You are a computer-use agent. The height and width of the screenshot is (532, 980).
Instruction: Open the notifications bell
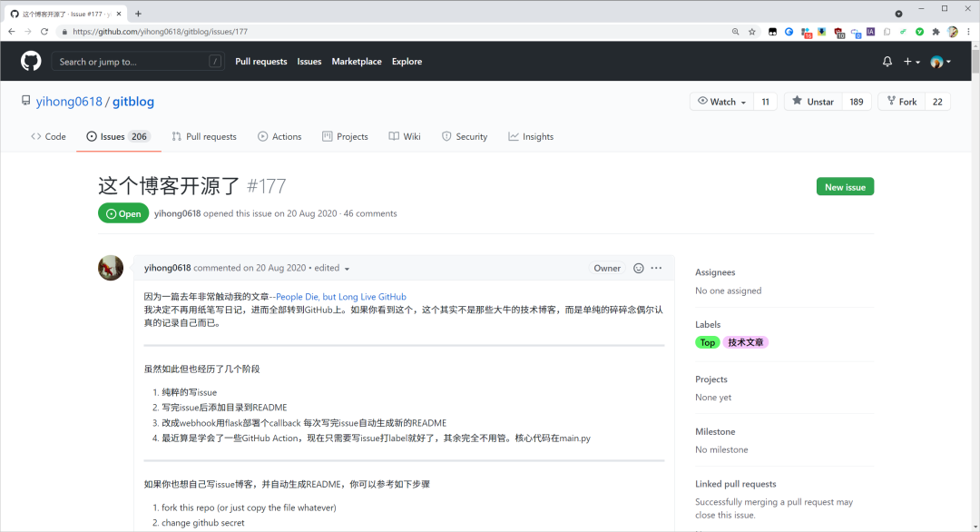pyautogui.click(x=887, y=61)
